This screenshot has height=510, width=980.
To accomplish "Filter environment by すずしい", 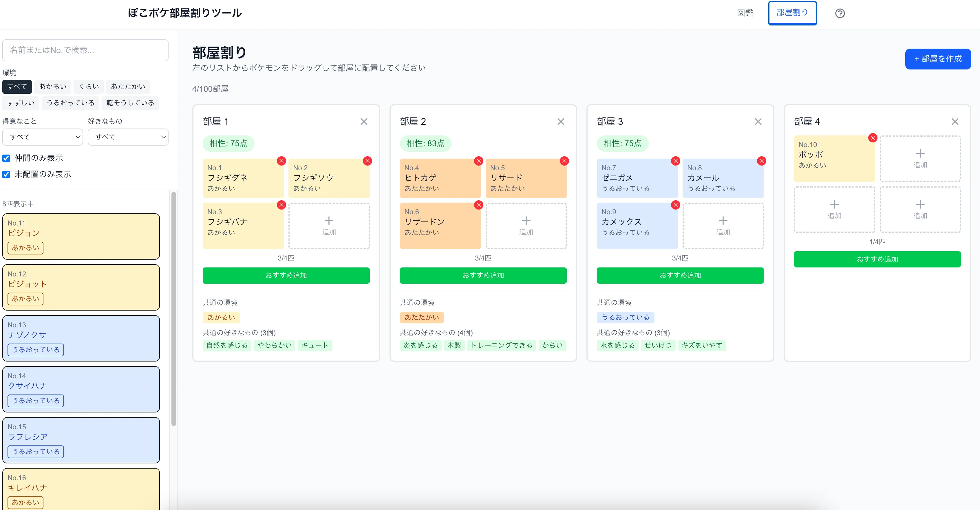I will click(21, 103).
